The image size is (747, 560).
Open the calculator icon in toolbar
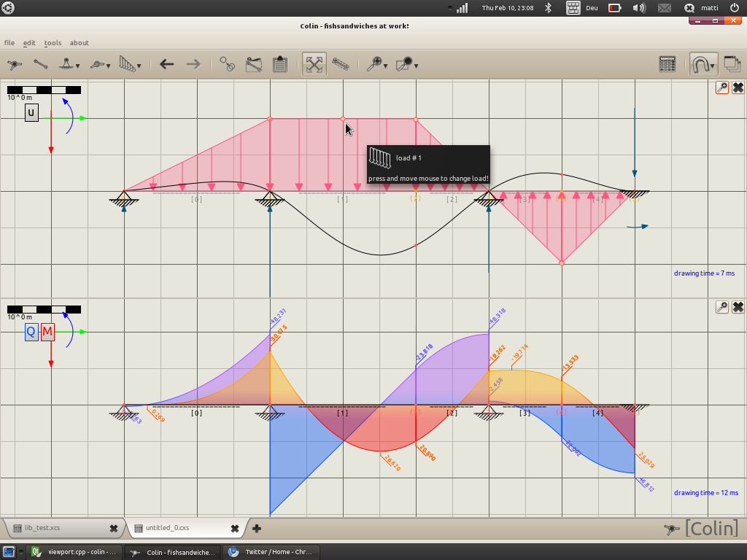[x=667, y=64]
